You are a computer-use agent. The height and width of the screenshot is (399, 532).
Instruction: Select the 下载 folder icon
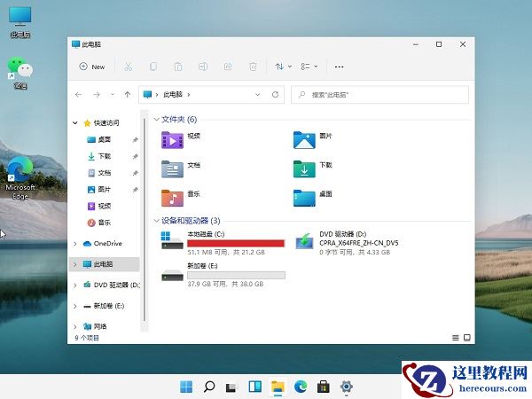click(304, 169)
